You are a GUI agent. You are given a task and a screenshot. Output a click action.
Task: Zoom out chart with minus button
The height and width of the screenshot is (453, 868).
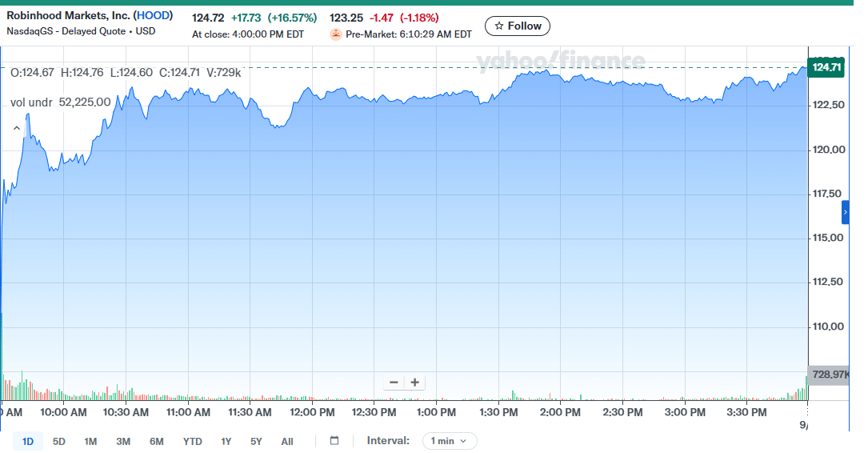[x=394, y=383]
